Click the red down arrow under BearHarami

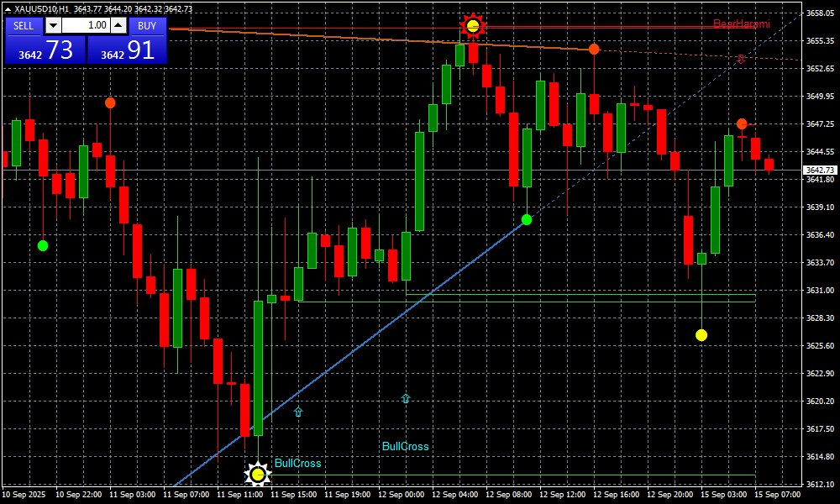point(741,60)
